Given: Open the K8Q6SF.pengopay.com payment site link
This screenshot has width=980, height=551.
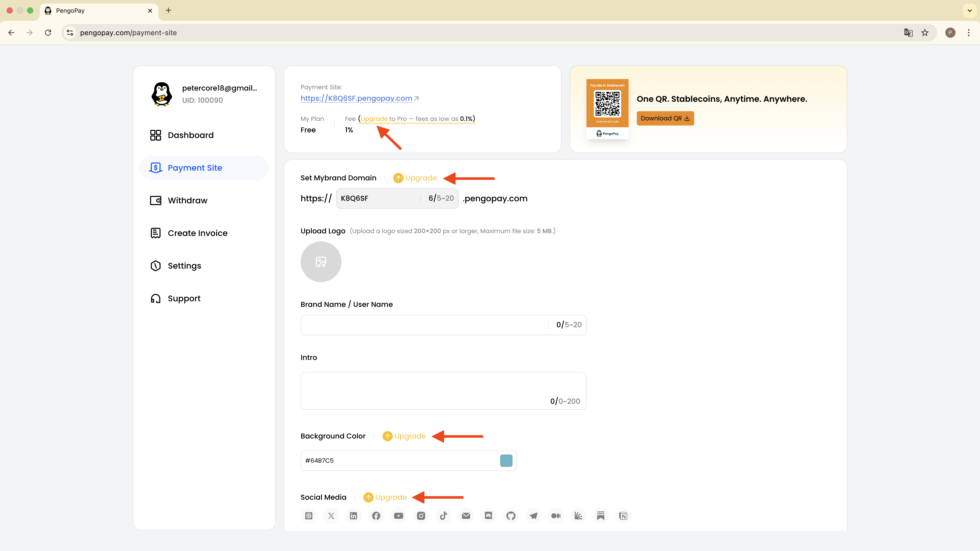Looking at the screenshot, I should [357, 98].
